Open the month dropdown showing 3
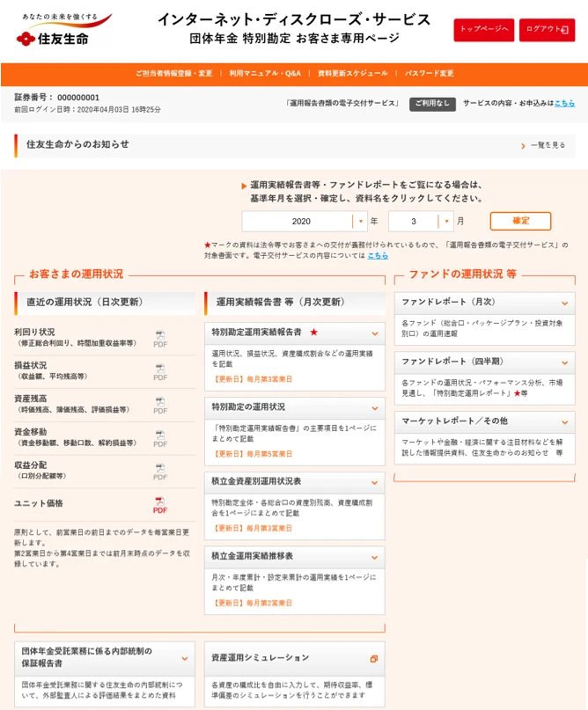The width and height of the screenshot is (588, 710). (x=421, y=222)
